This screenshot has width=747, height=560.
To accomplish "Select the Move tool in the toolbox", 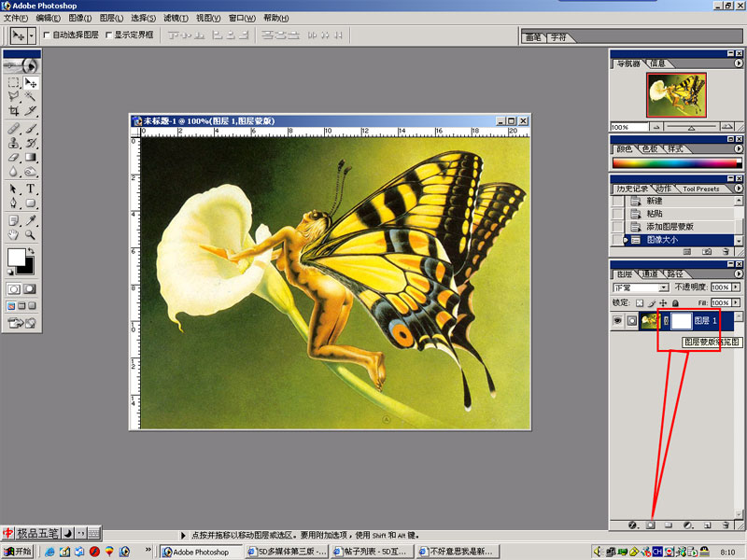I will [31, 83].
